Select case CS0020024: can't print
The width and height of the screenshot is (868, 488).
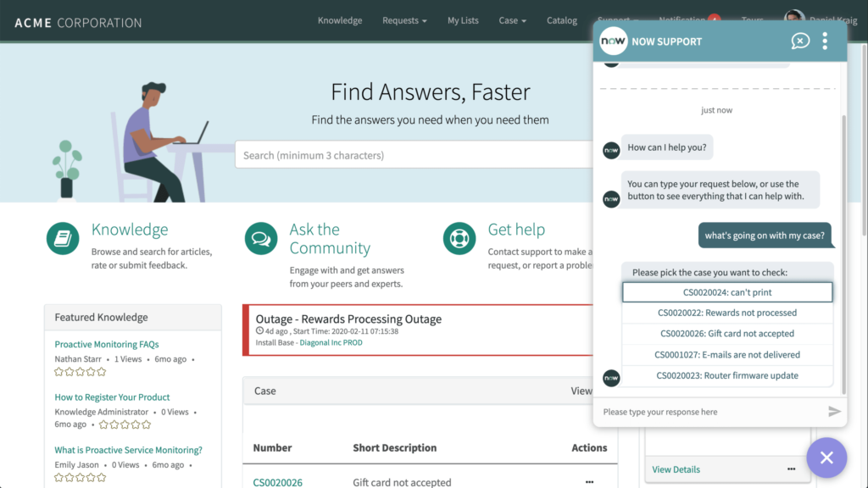click(x=726, y=291)
